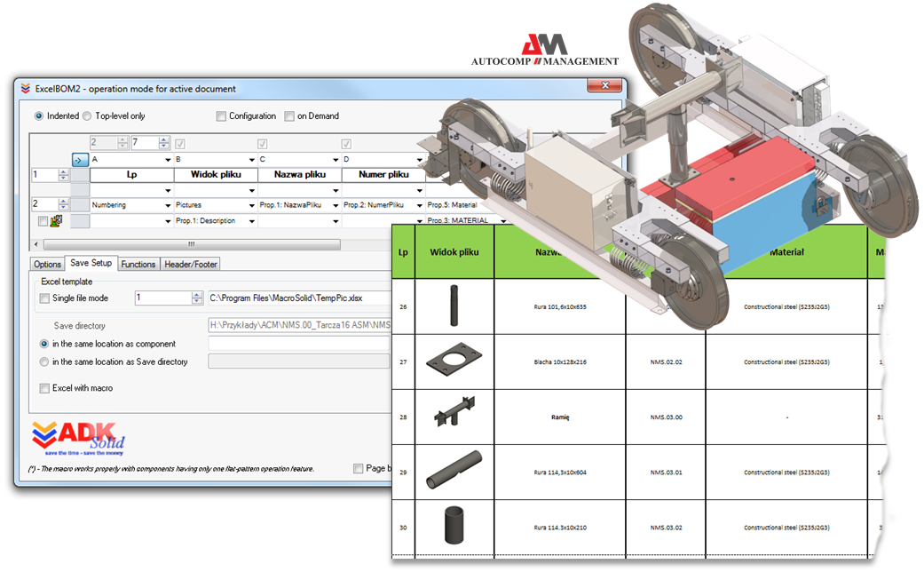Expand the Prop.1: Description dropdown

point(251,221)
